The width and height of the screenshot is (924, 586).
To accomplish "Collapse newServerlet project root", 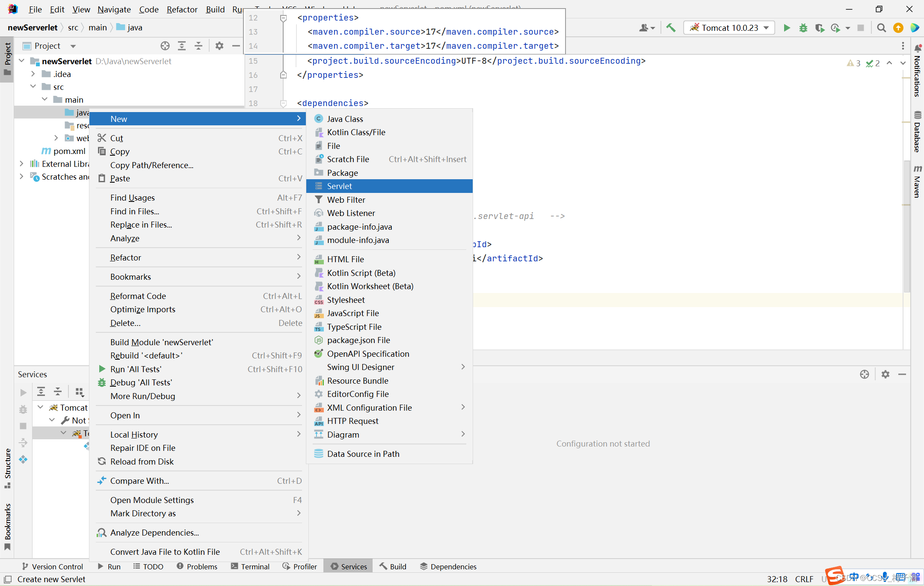I will 21,61.
